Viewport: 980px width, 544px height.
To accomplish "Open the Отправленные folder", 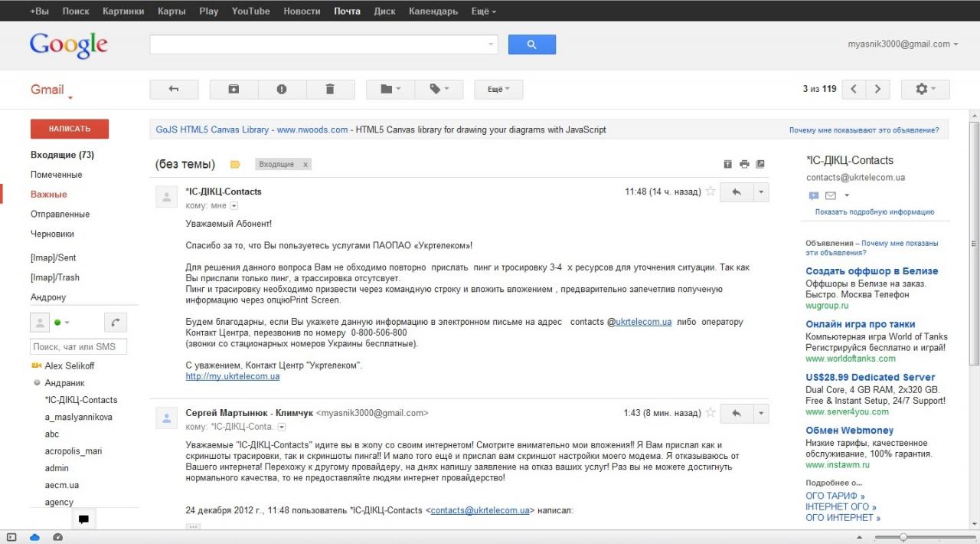I will point(60,215).
